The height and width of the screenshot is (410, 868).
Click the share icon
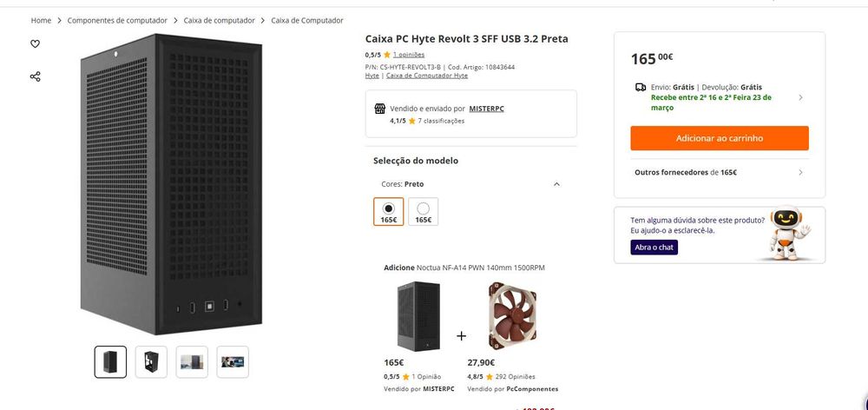coord(35,76)
